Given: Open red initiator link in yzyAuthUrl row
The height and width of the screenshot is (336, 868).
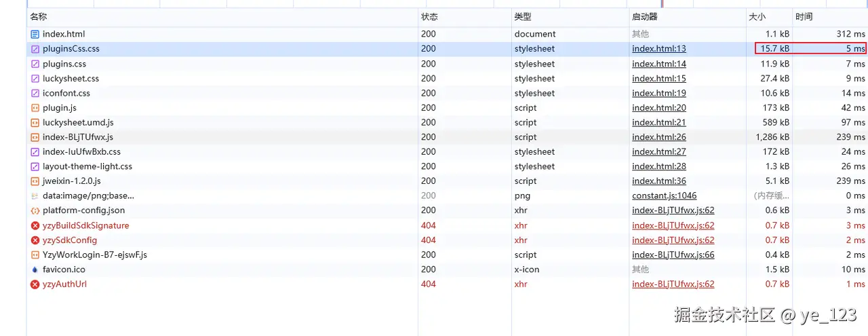Looking at the screenshot, I should pyautogui.click(x=673, y=284).
